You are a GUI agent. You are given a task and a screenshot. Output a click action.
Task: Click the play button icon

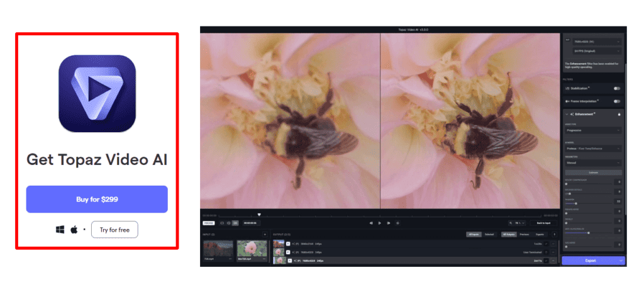(379, 223)
